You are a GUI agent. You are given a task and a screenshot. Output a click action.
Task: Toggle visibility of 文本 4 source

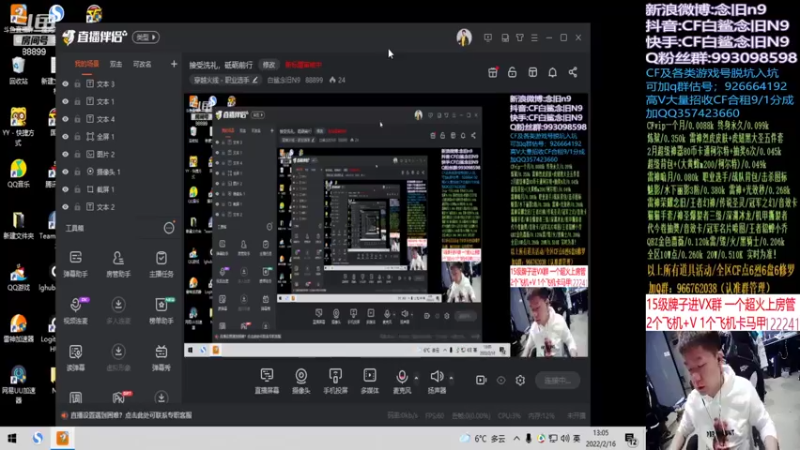click(65, 119)
